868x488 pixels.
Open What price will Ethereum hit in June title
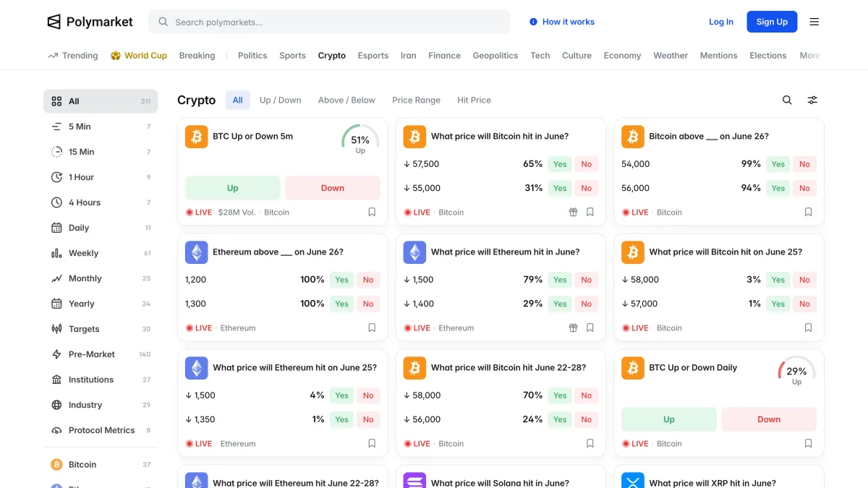coord(505,252)
